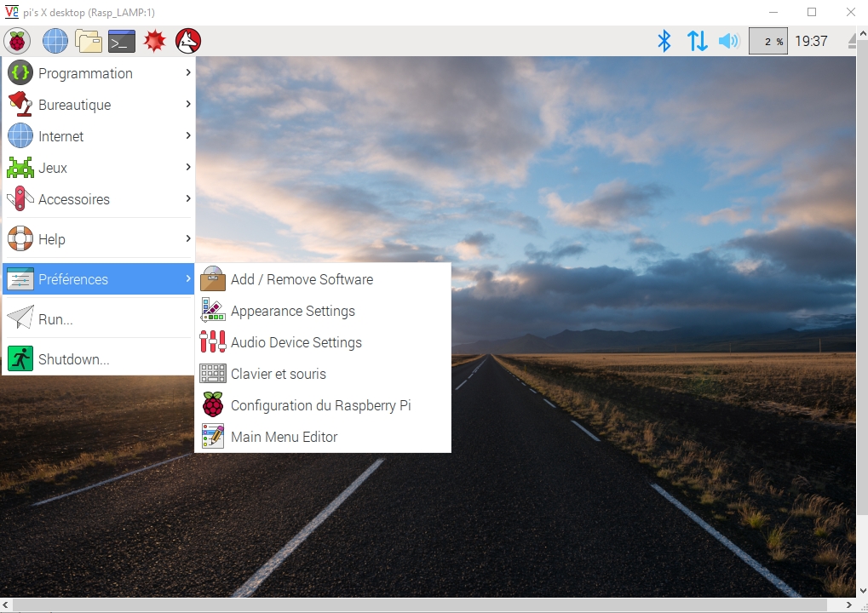Click the clock showing 19:37
This screenshot has height=613, width=868.
click(x=811, y=41)
